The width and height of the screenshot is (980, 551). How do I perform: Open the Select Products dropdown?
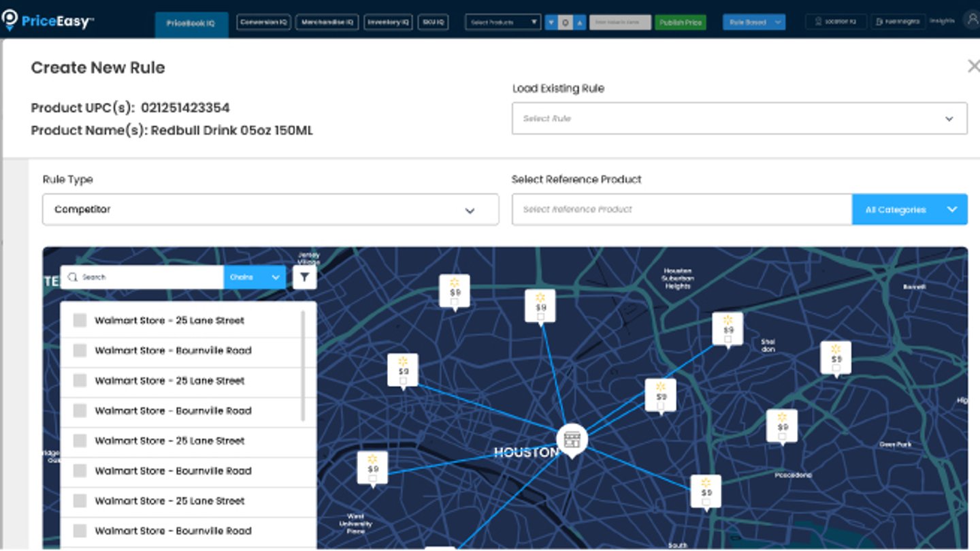(x=503, y=22)
